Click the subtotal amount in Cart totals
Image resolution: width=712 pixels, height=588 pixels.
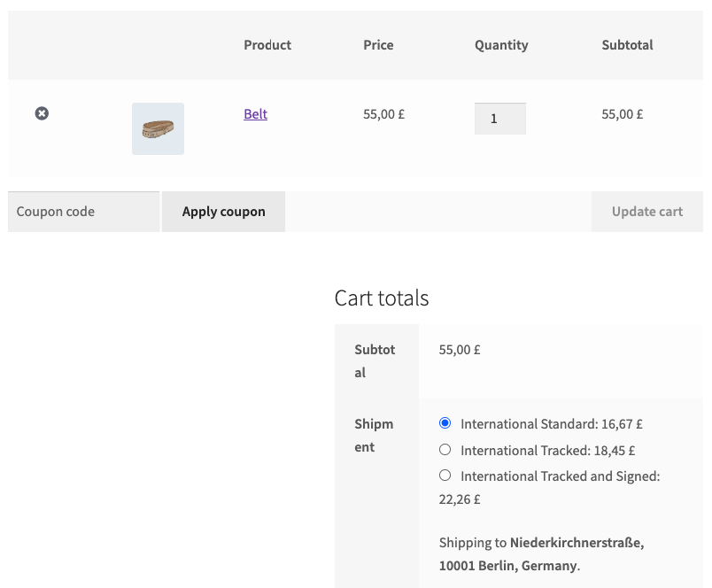pos(459,349)
